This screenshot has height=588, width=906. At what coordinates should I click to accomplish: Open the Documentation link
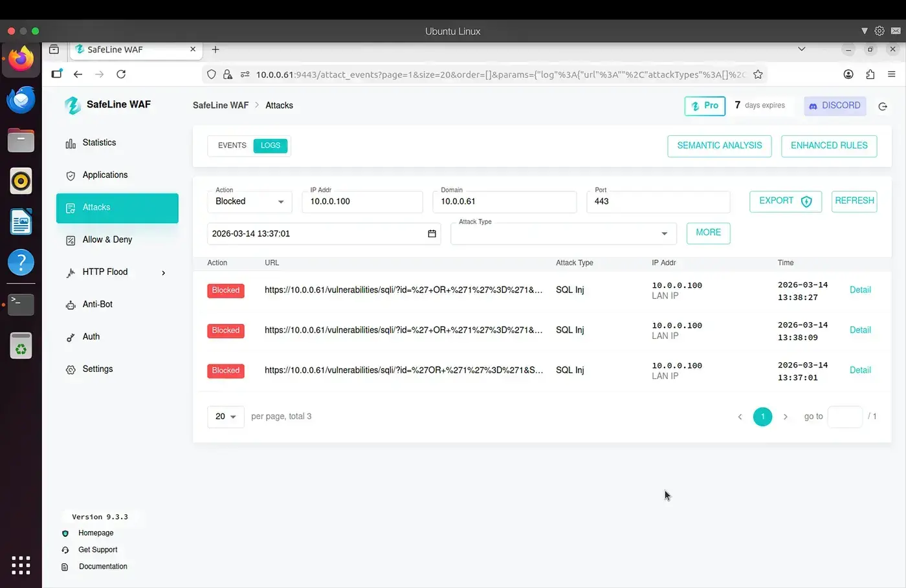pos(103,567)
